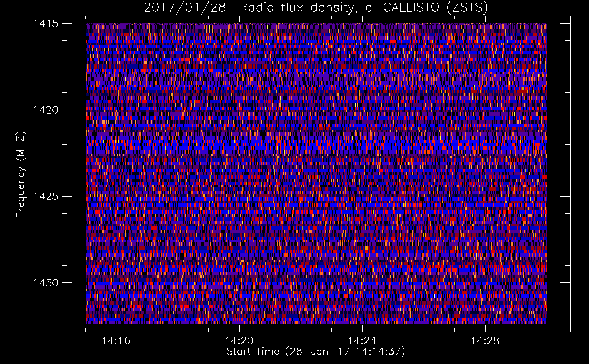Click the 1430 frequency tick label
Viewport: 589px width, 364px height.
(46, 283)
